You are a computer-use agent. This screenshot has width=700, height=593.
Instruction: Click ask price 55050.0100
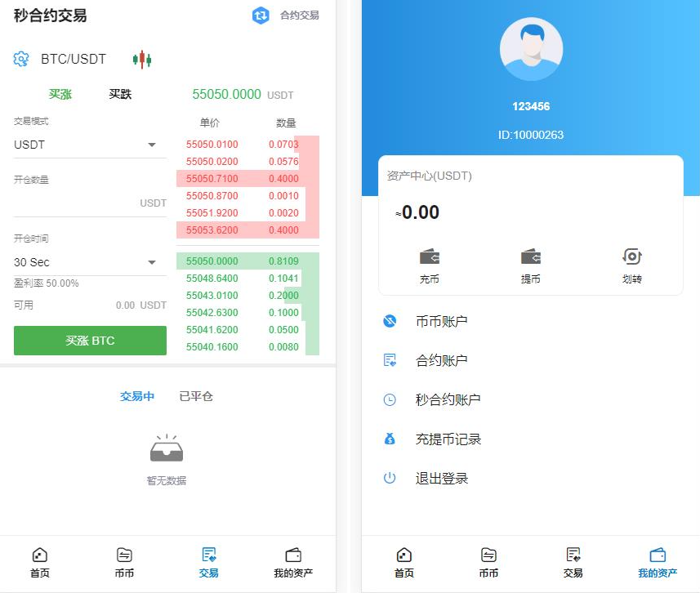[212, 145]
